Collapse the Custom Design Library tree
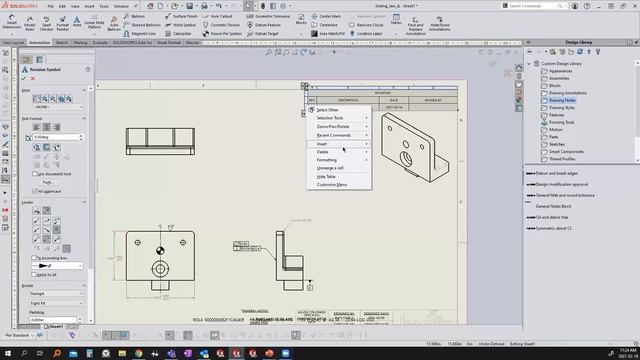640x360 pixels. 529,64
